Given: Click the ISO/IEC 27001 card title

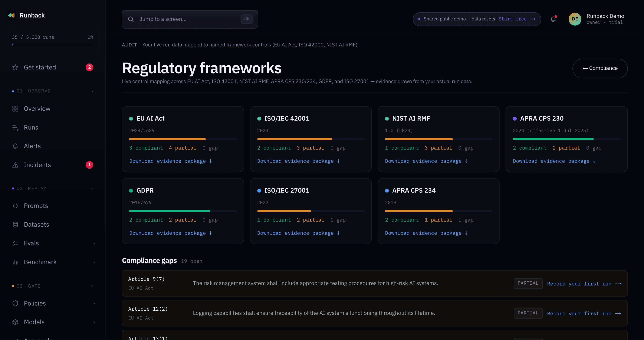Looking at the screenshot, I should pyautogui.click(x=287, y=190).
